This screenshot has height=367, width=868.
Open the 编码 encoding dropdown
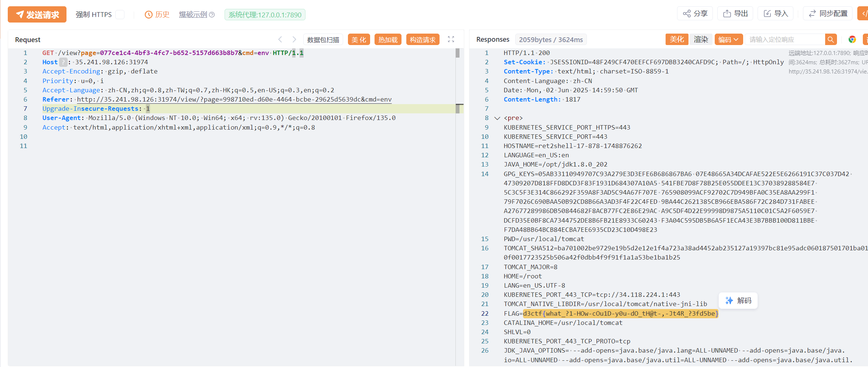[x=729, y=40]
